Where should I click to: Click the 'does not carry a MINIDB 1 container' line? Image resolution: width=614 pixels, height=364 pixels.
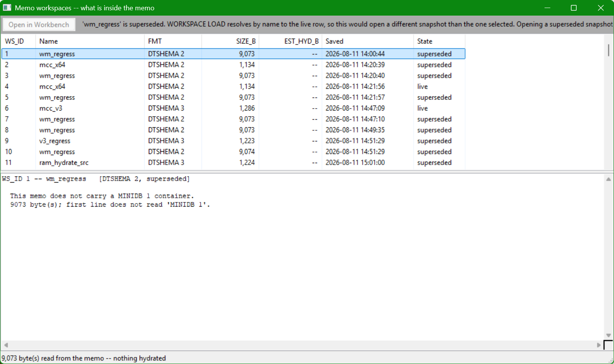click(x=102, y=196)
